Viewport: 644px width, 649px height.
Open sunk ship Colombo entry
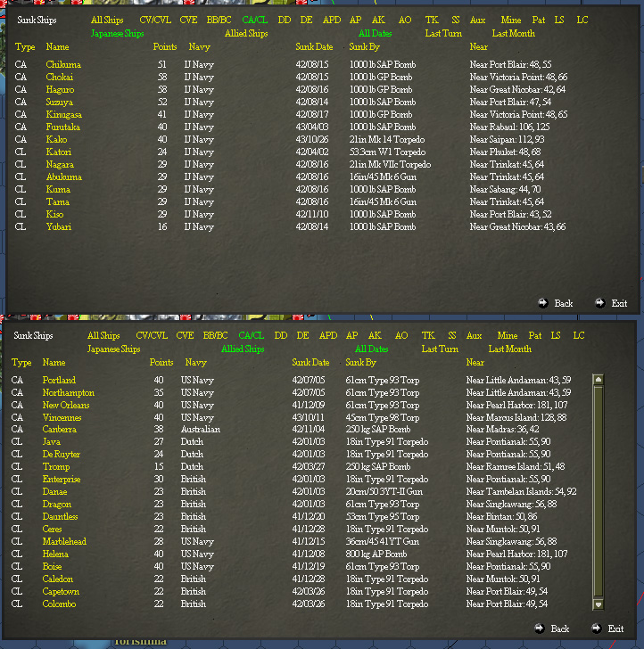click(59, 604)
